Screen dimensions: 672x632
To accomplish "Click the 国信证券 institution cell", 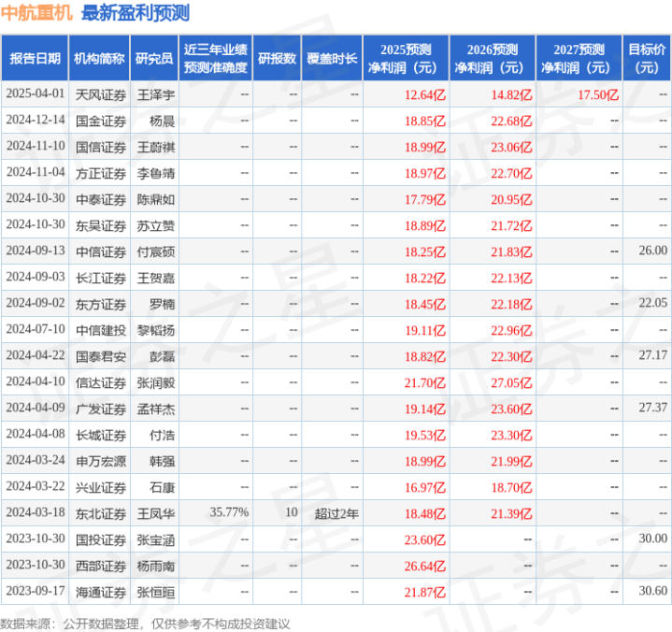I will pyautogui.click(x=101, y=147).
